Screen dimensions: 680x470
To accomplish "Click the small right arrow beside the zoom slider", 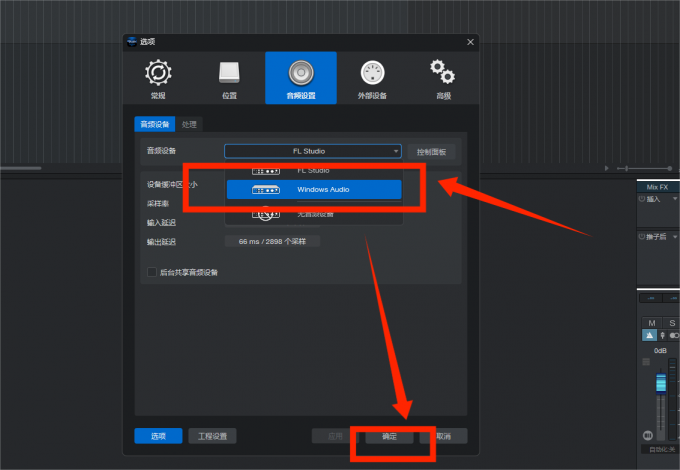I will click(x=607, y=168).
